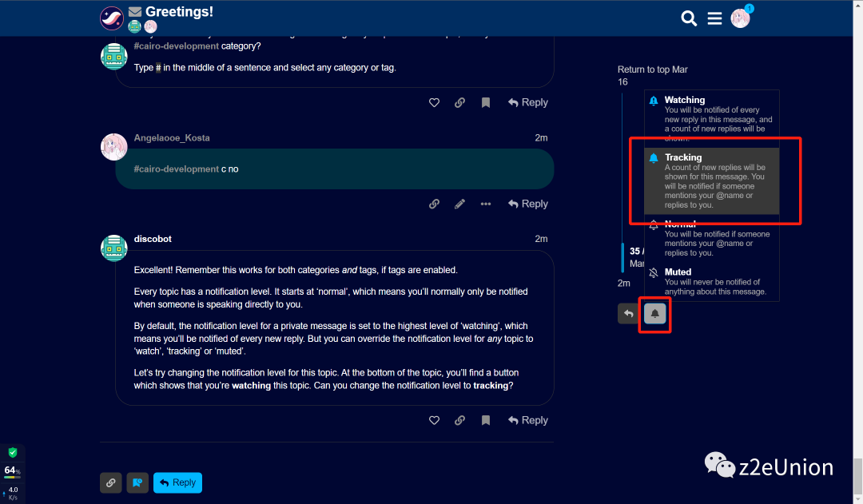Image resolution: width=863 pixels, height=504 pixels.
Task: Click the site logo in top-left header
Action: (x=112, y=18)
